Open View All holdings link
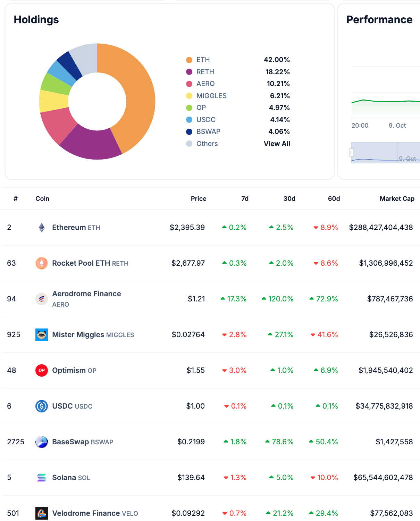Viewport: 420px width, 521px height. pyautogui.click(x=277, y=144)
